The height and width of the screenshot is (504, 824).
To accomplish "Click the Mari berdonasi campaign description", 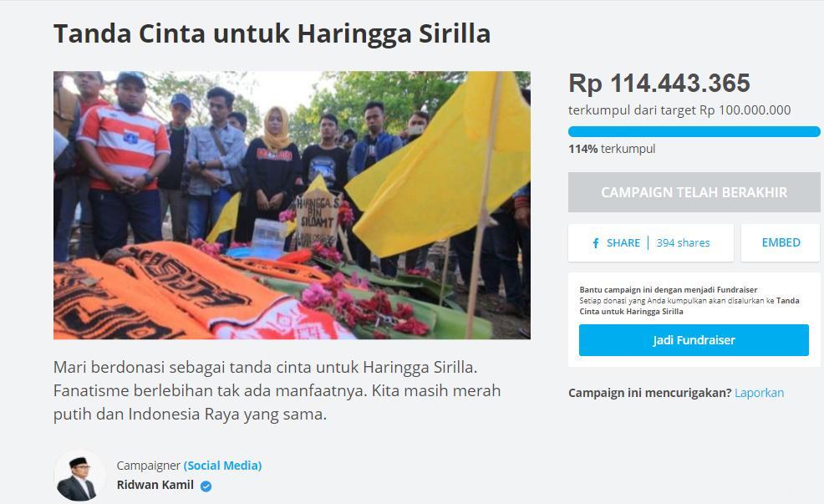I will pos(277,390).
